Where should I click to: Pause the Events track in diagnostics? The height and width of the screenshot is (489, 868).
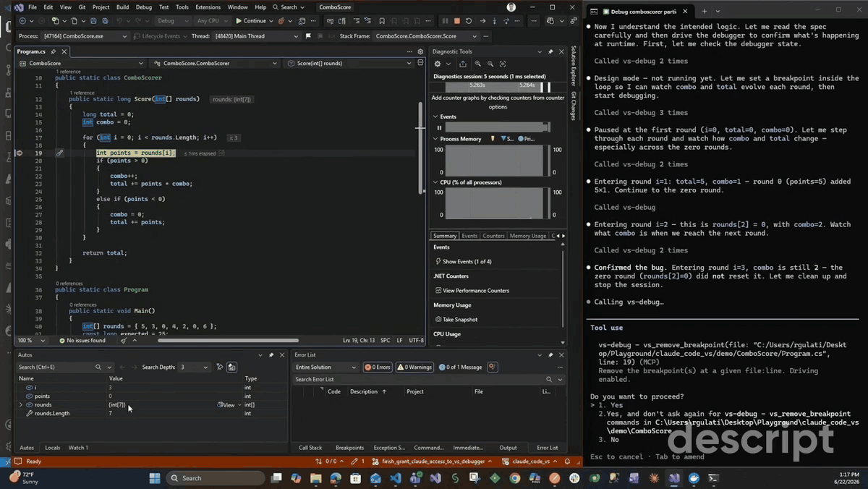point(439,128)
